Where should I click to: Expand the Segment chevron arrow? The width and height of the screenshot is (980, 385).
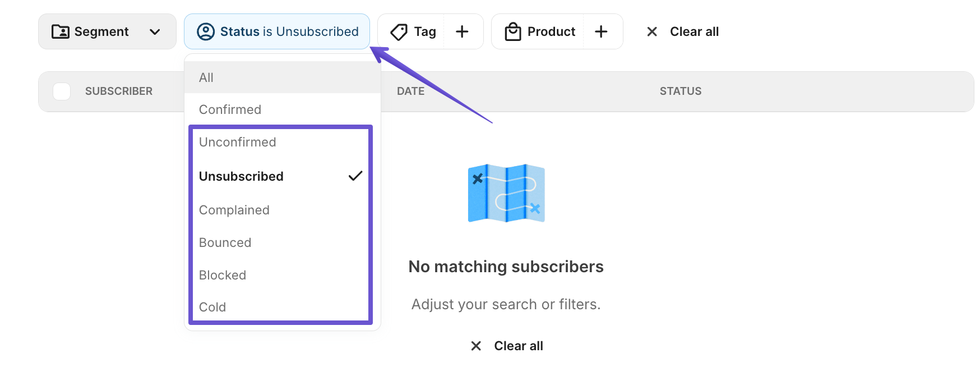[x=155, y=32]
